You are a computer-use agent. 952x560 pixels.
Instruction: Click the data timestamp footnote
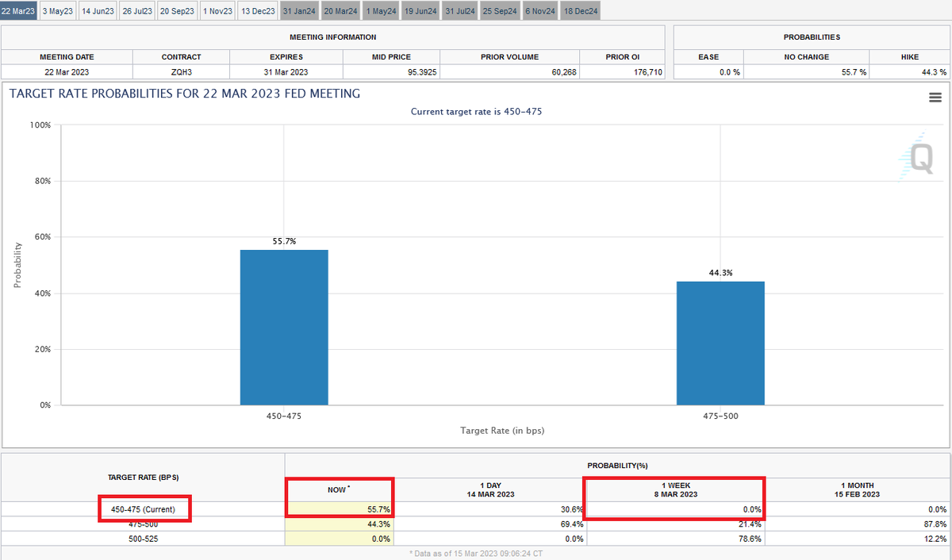click(476, 552)
